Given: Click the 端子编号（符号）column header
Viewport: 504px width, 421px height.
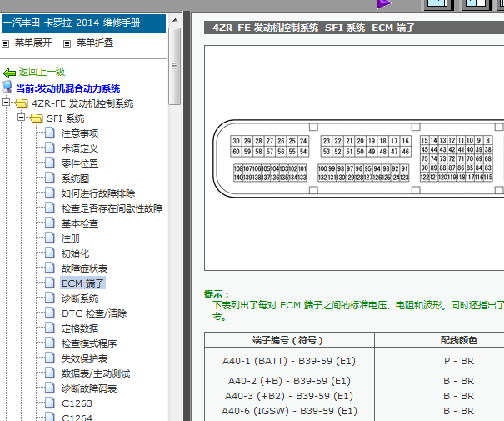Looking at the screenshot, I should point(289,339).
